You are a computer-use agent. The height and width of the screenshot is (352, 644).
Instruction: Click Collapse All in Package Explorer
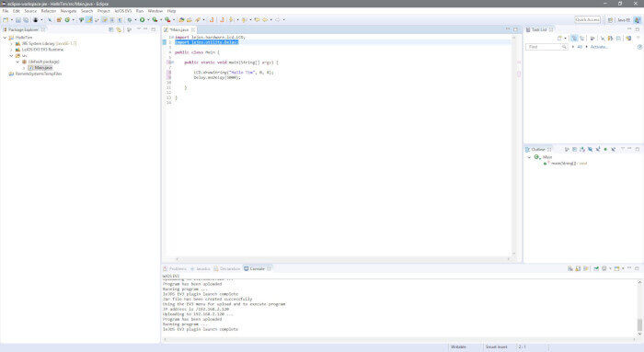(x=111, y=29)
